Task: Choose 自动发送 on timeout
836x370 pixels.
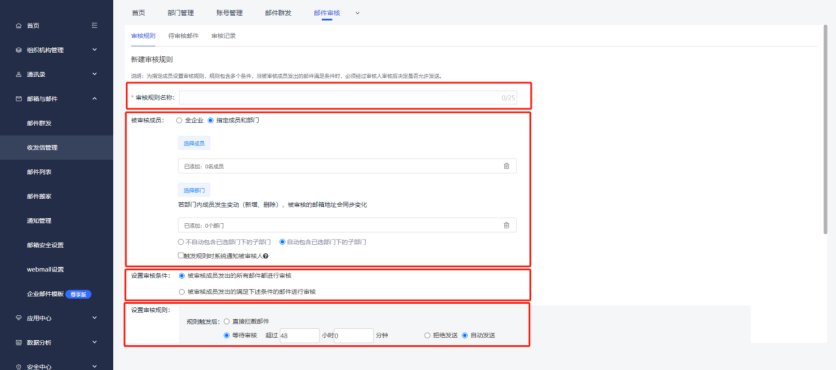Action: point(465,335)
